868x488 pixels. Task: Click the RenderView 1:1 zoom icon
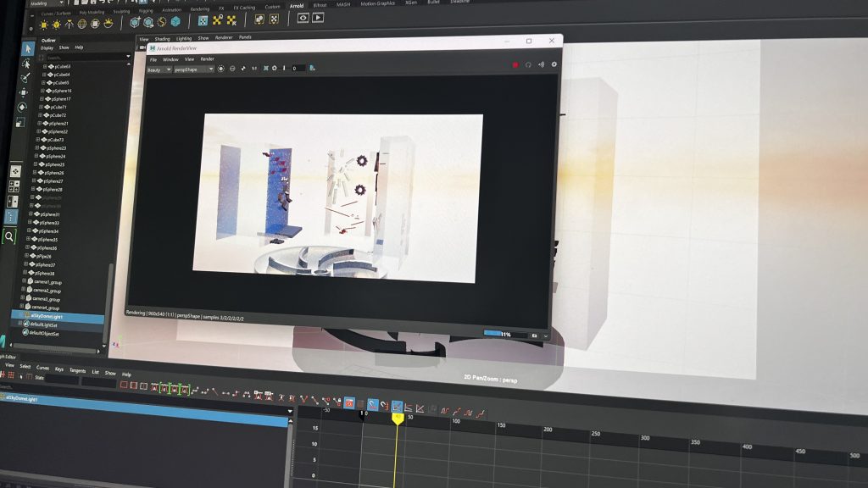(254, 68)
